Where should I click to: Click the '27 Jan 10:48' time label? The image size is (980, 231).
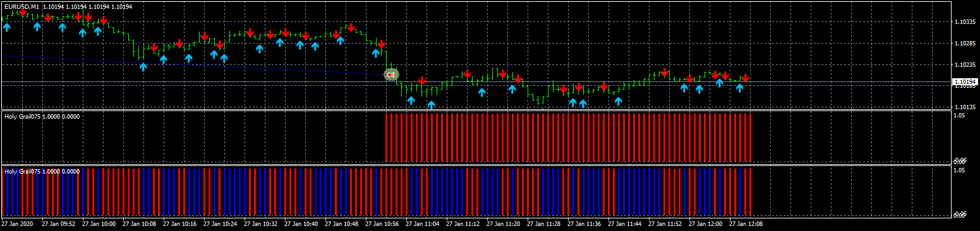pyautogui.click(x=341, y=223)
